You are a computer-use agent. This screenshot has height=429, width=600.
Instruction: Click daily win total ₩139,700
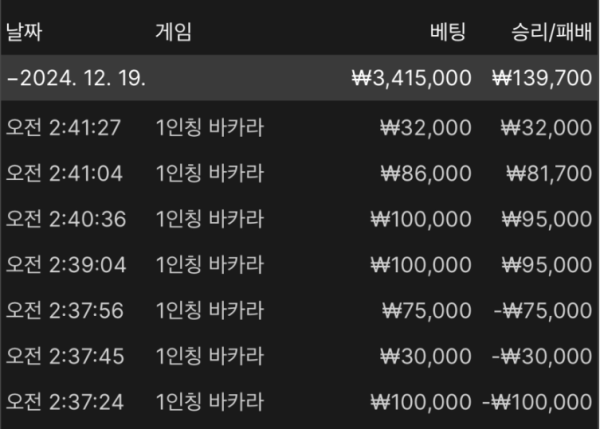[542, 78]
